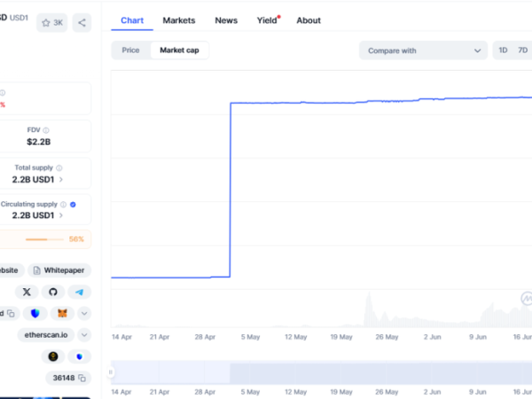Click the USD1 ticker label
Screen dimensions: 532x399
(x=19, y=18)
